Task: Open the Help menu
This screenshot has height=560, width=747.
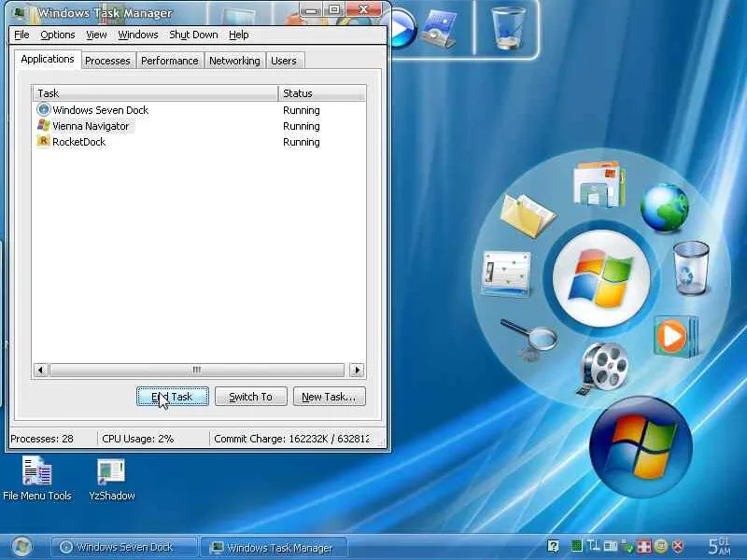Action: click(239, 35)
